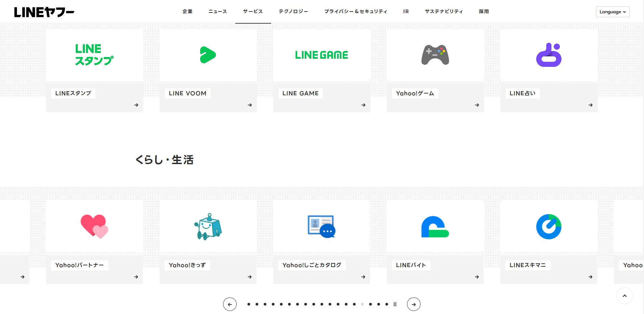Screen dimensions: 644x314
Task: Select the last carousel pagination dot
Action: (387, 304)
